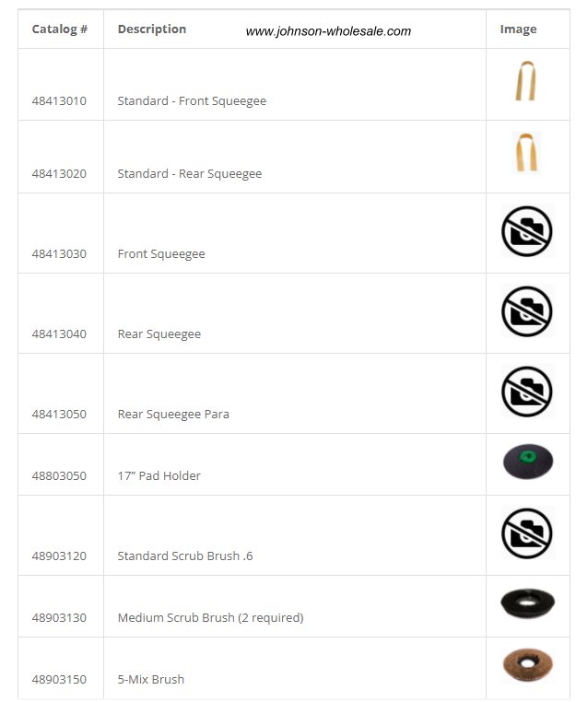Image resolution: width=588 pixels, height=702 pixels.
Task: Click the Standard Rear Squeegee product image
Action: (525, 152)
